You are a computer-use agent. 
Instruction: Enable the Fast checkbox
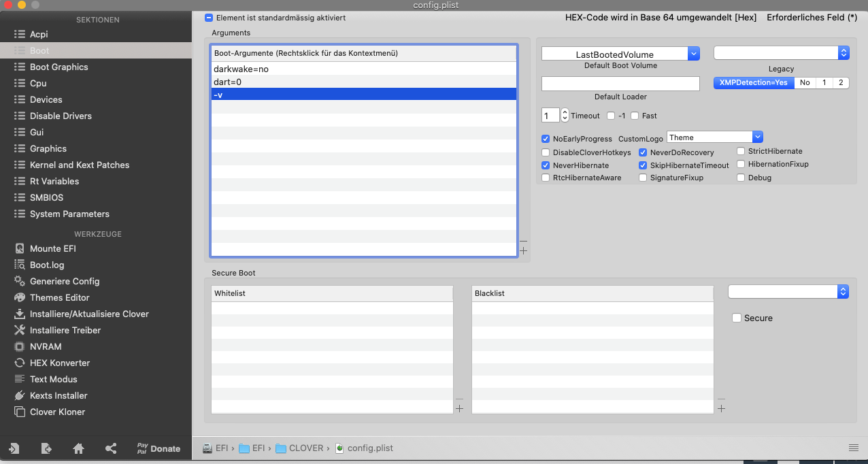pos(635,116)
